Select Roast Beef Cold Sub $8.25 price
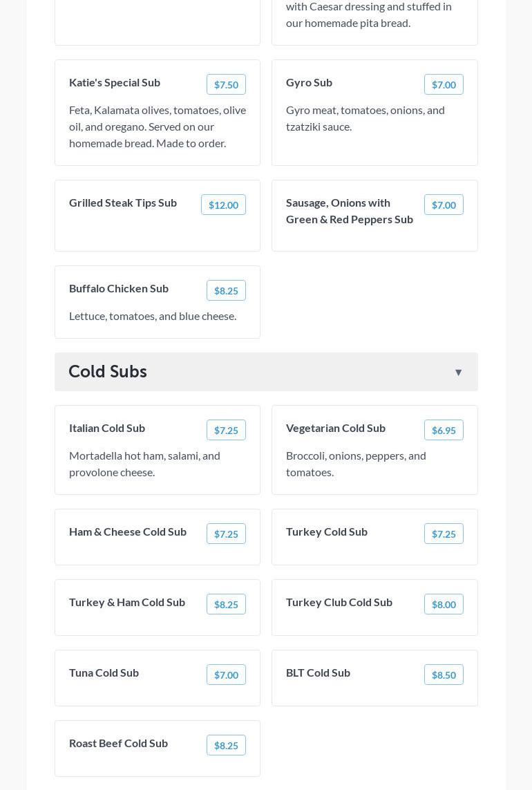The width and height of the screenshot is (532, 790). pos(226,745)
